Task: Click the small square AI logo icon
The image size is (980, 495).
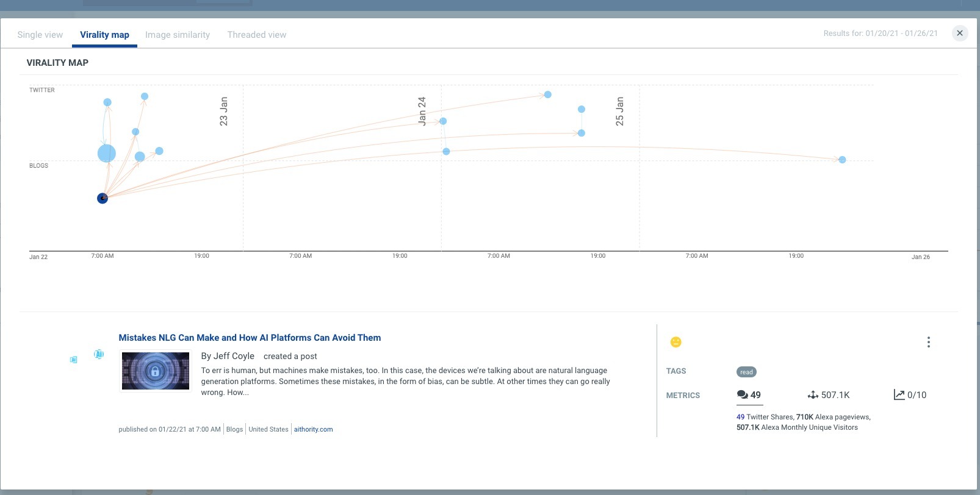Action: (74, 360)
